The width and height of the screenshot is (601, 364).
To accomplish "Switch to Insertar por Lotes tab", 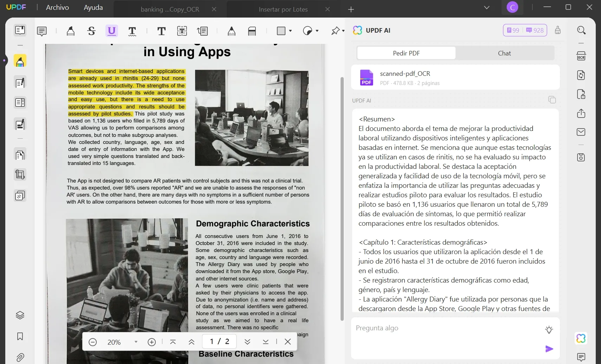I will [283, 9].
